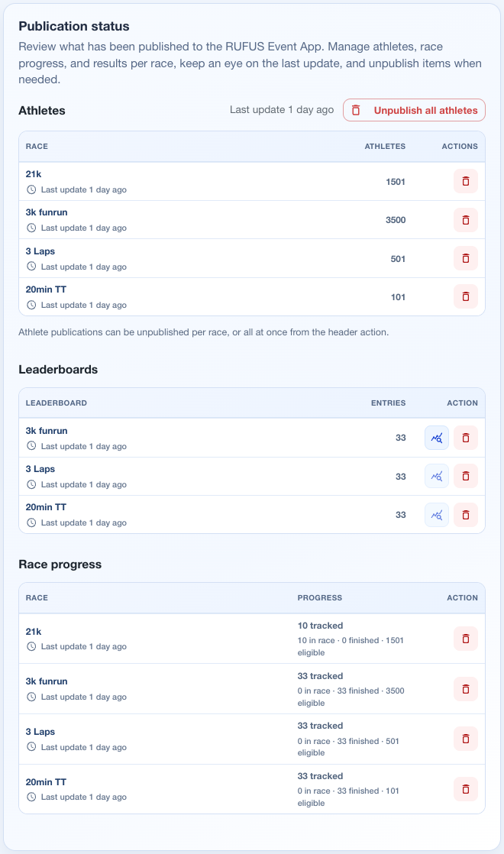Click the Athletes column header
This screenshot has height=854, width=504.
pos(385,147)
